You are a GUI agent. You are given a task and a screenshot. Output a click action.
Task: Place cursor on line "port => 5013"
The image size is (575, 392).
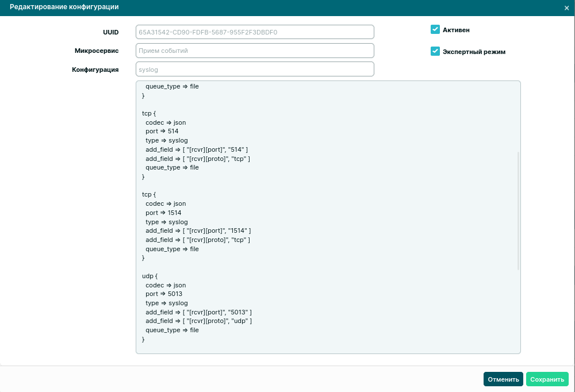(x=164, y=294)
